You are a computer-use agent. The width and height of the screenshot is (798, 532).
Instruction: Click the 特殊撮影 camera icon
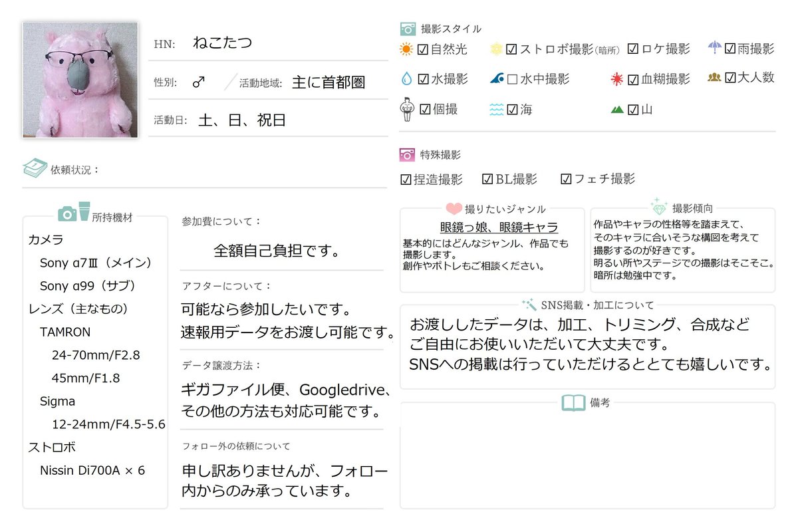click(406, 154)
